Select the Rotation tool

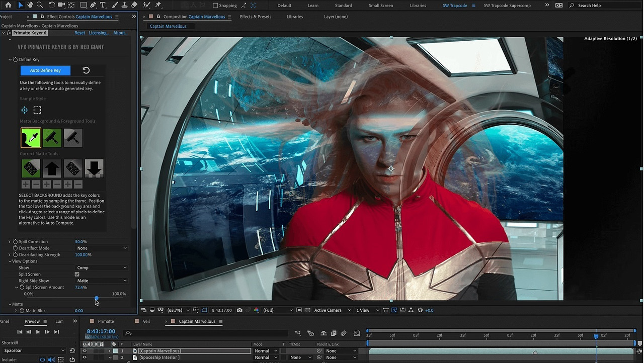(52, 5)
